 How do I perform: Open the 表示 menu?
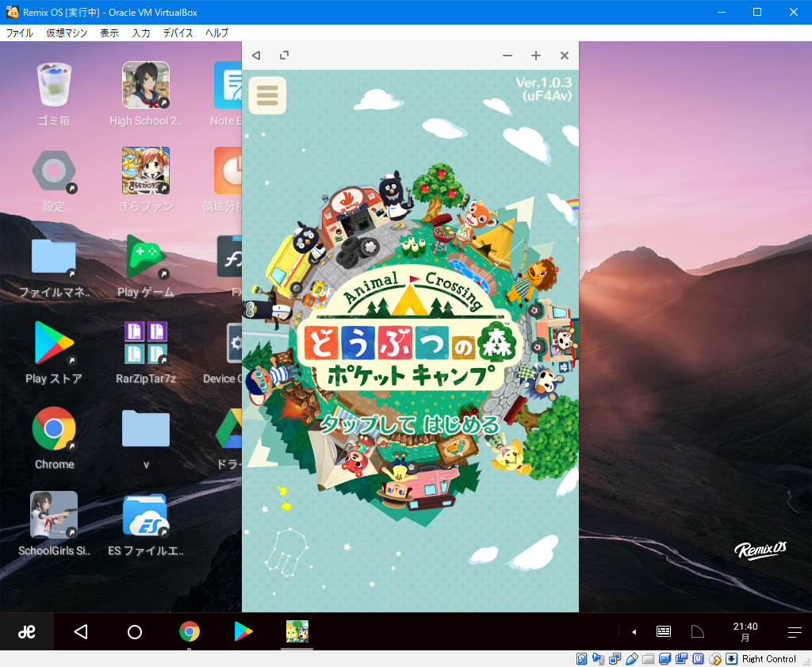click(x=109, y=33)
